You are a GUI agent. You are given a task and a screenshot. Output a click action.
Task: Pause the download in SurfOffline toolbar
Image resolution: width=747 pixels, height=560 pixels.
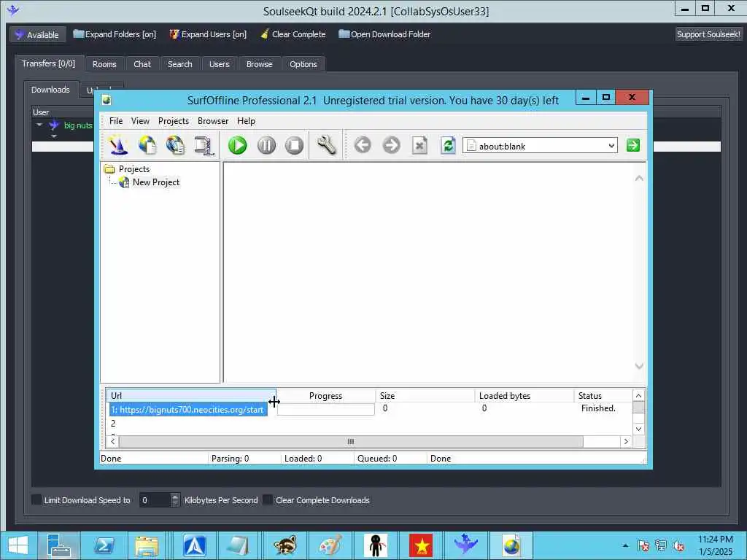coord(266,145)
